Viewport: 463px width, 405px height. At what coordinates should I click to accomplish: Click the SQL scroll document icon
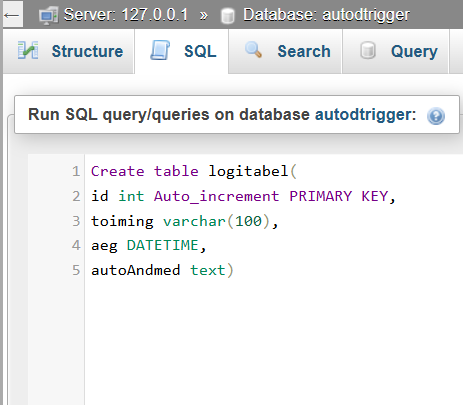(x=160, y=50)
